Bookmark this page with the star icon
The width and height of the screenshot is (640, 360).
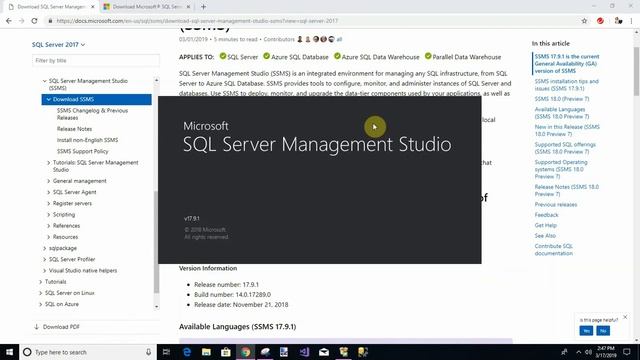pos(584,21)
